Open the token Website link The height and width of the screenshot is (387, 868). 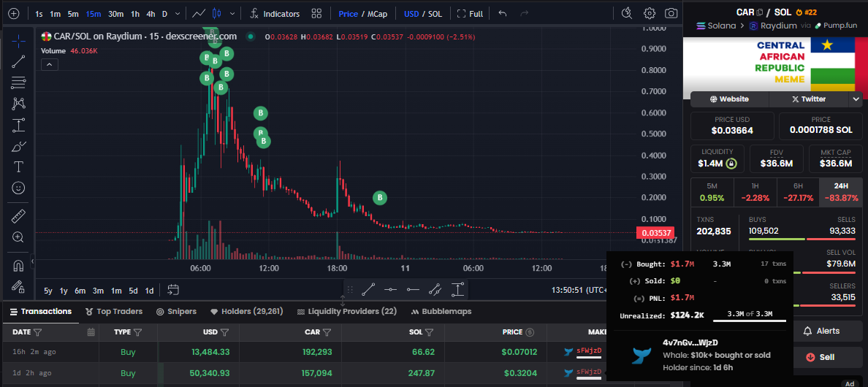click(729, 99)
